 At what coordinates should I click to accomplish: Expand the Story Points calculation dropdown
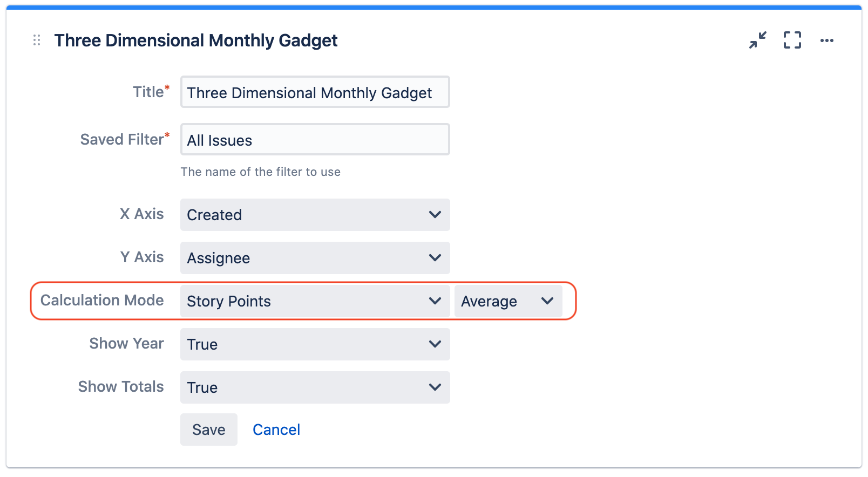(x=315, y=301)
